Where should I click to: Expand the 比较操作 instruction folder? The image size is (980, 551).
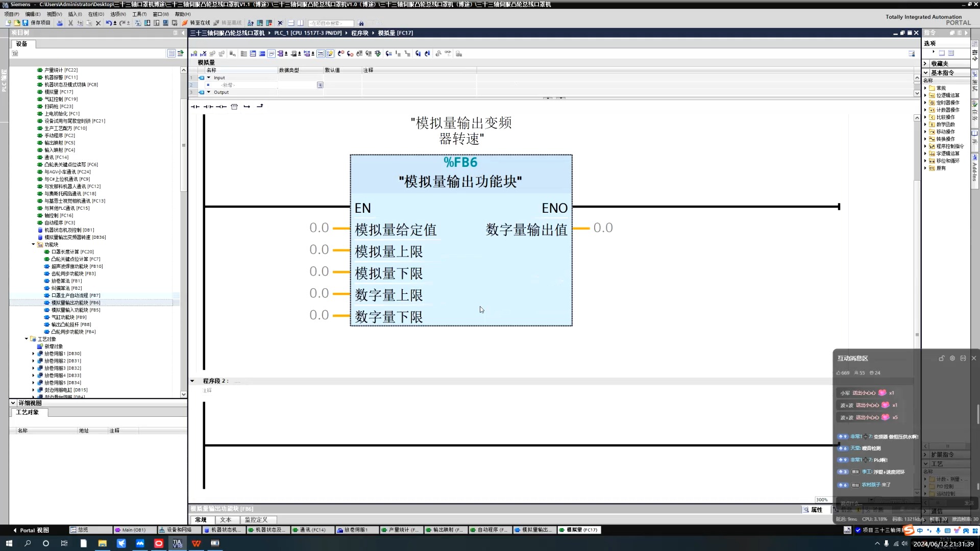(x=925, y=117)
